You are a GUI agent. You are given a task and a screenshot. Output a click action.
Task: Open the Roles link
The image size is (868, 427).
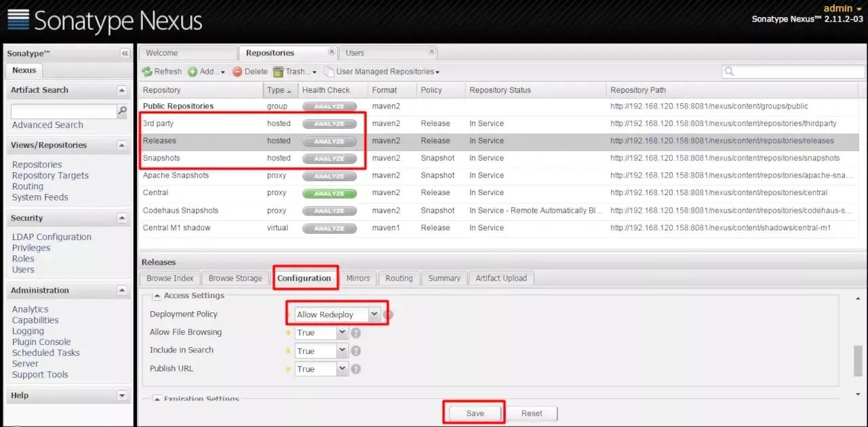(23, 258)
